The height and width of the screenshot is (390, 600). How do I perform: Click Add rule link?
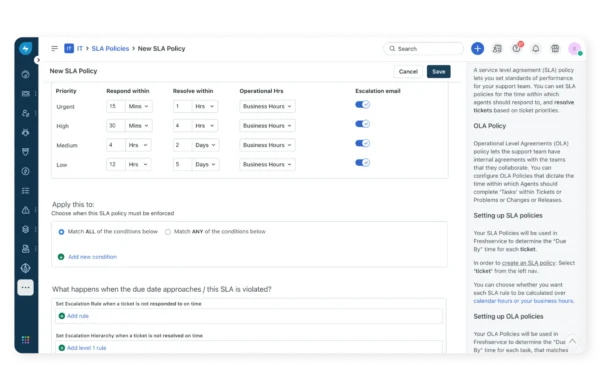78,316
